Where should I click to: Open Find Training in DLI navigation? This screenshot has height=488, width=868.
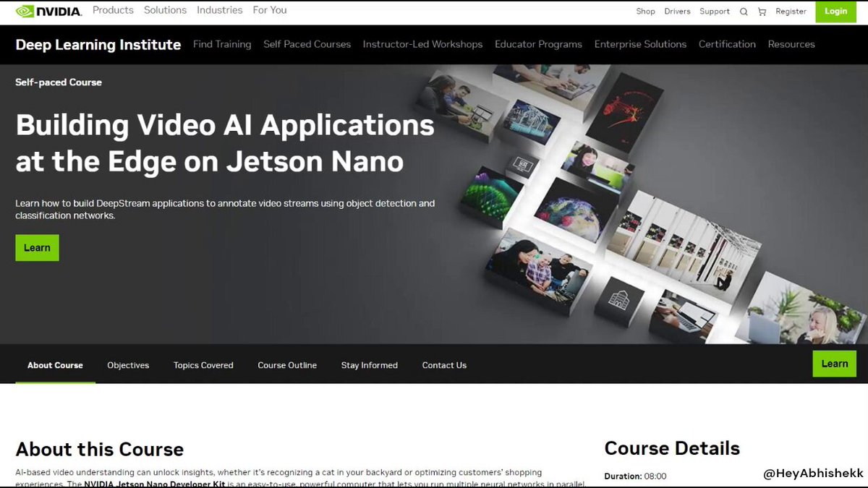pyautogui.click(x=222, y=44)
